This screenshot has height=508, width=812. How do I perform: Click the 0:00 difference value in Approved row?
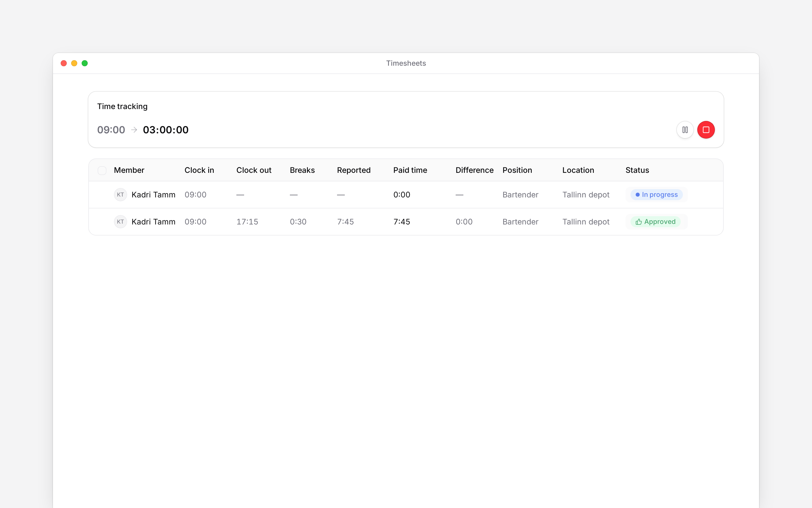[x=464, y=222]
